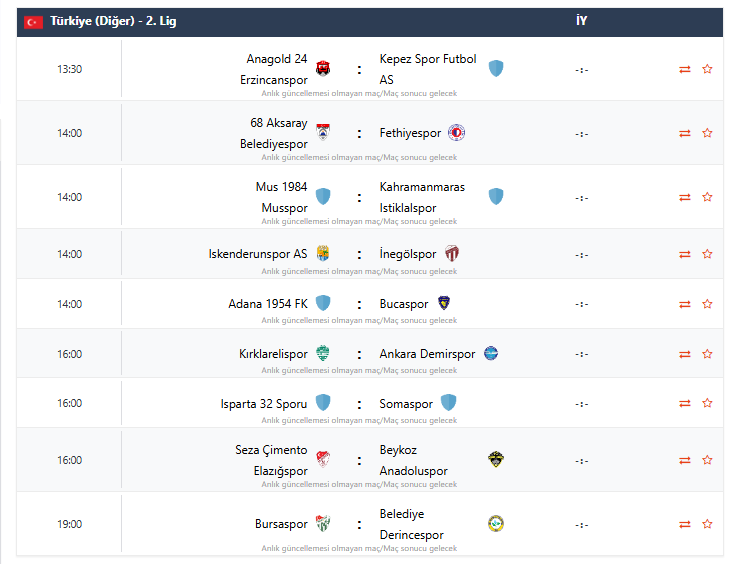Screen dimensions: 731x564
Task: Click the Bursaspor team crest
Action: (323, 524)
